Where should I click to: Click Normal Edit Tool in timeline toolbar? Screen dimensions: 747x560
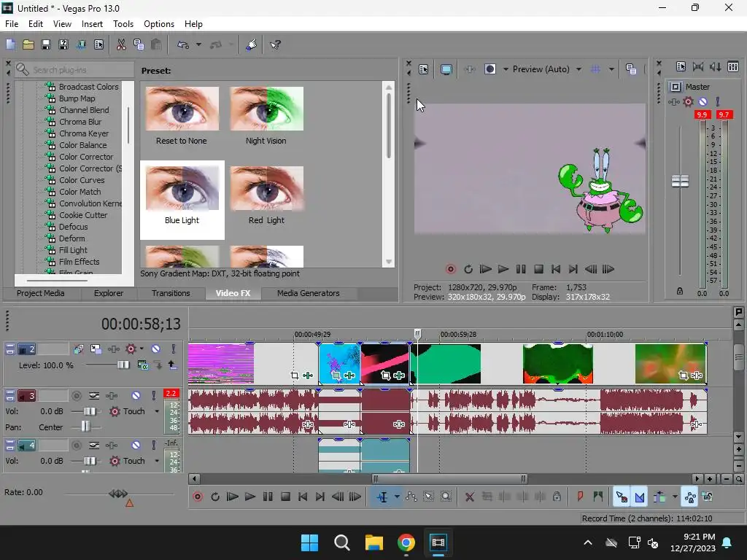pyautogui.click(x=382, y=497)
